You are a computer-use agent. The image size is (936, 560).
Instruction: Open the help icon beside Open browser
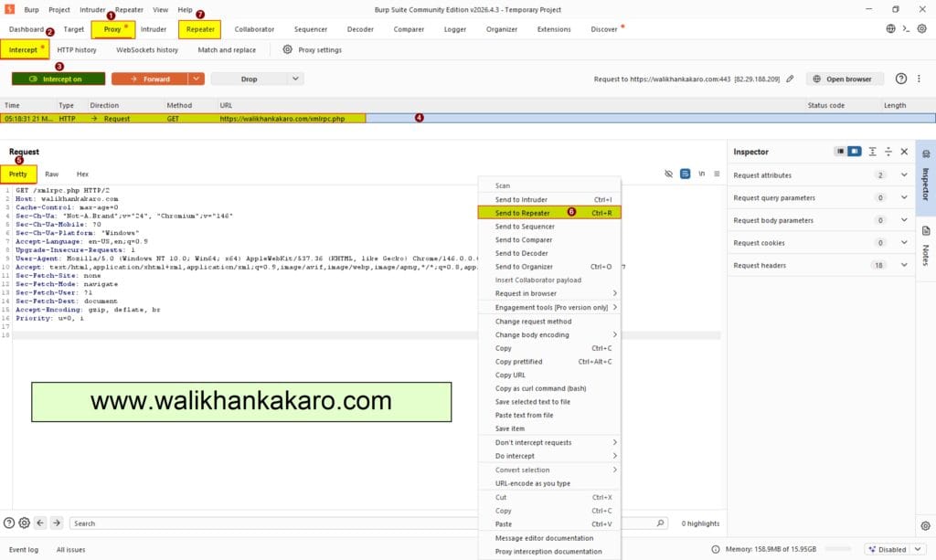(901, 79)
